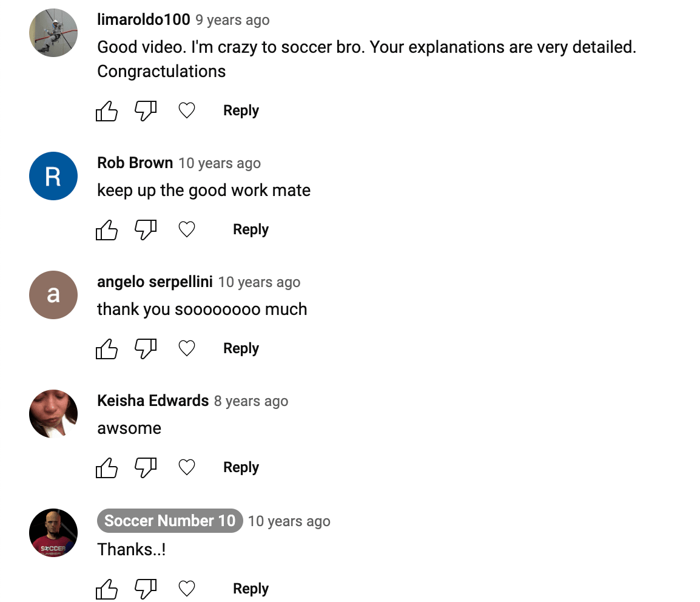
Task: Reply to limaroldo100's comment
Action: [241, 110]
